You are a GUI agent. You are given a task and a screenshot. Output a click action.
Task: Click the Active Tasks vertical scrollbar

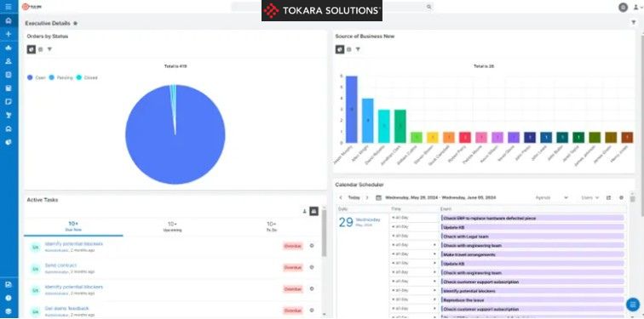point(324,234)
